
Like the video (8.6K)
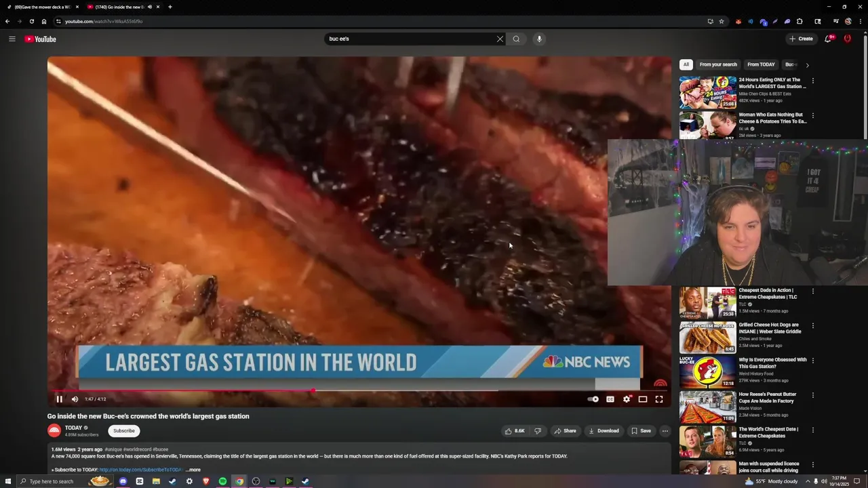point(515,430)
